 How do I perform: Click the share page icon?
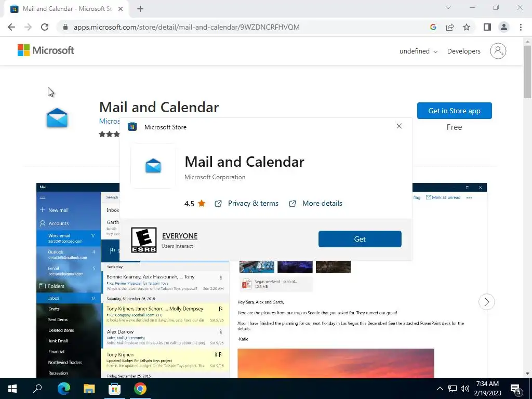[x=450, y=27]
